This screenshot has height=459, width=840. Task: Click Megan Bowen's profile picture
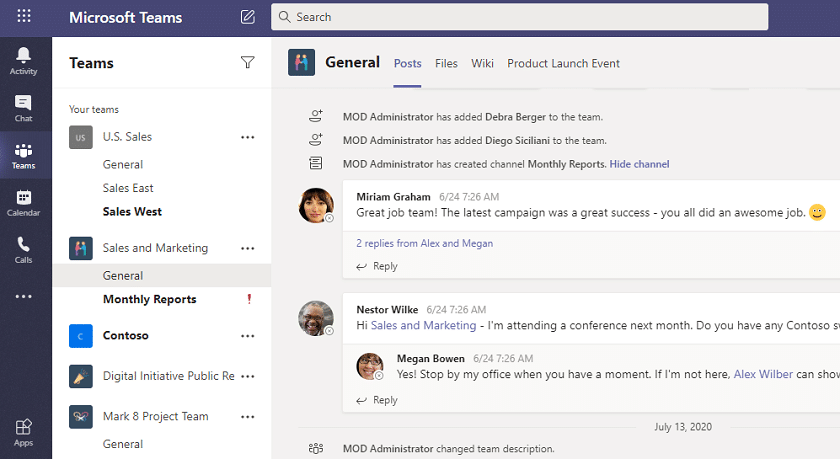pyautogui.click(x=370, y=366)
